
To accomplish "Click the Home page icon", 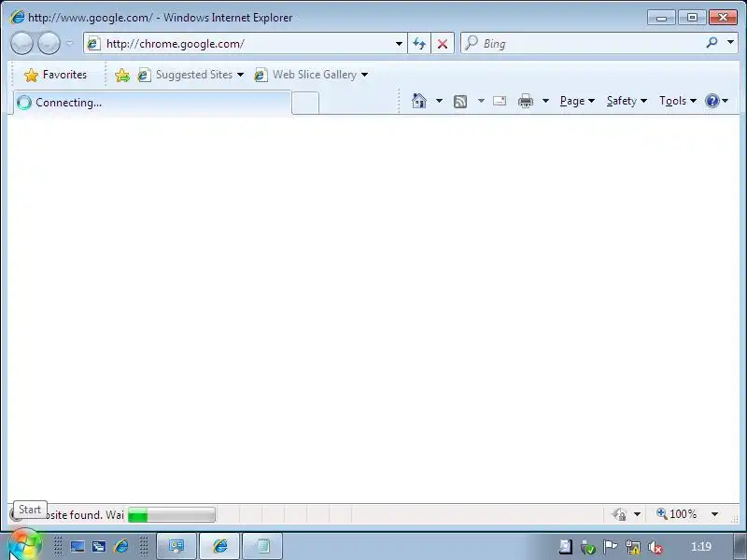I will pos(418,101).
